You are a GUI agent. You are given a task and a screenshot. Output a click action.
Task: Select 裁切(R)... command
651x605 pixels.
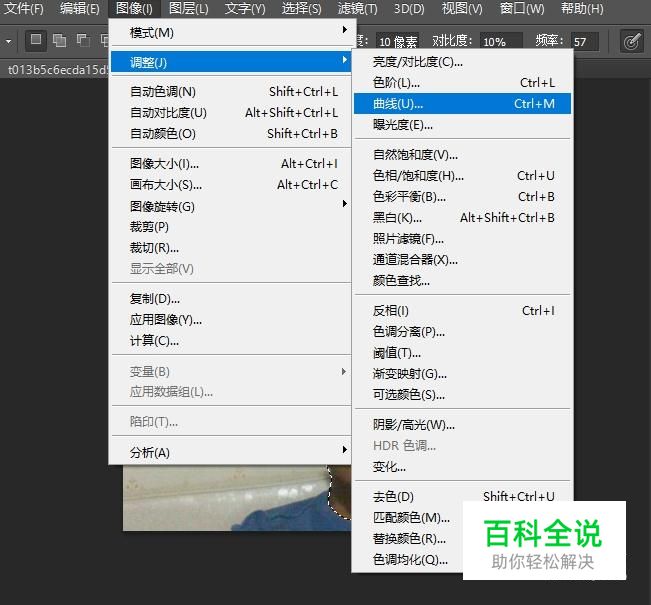(231, 248)
